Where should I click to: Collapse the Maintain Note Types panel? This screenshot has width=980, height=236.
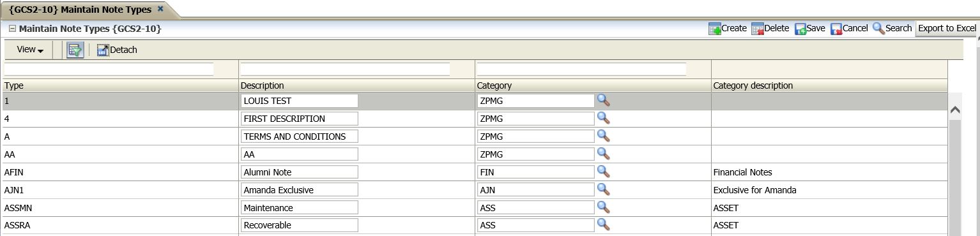12,29
